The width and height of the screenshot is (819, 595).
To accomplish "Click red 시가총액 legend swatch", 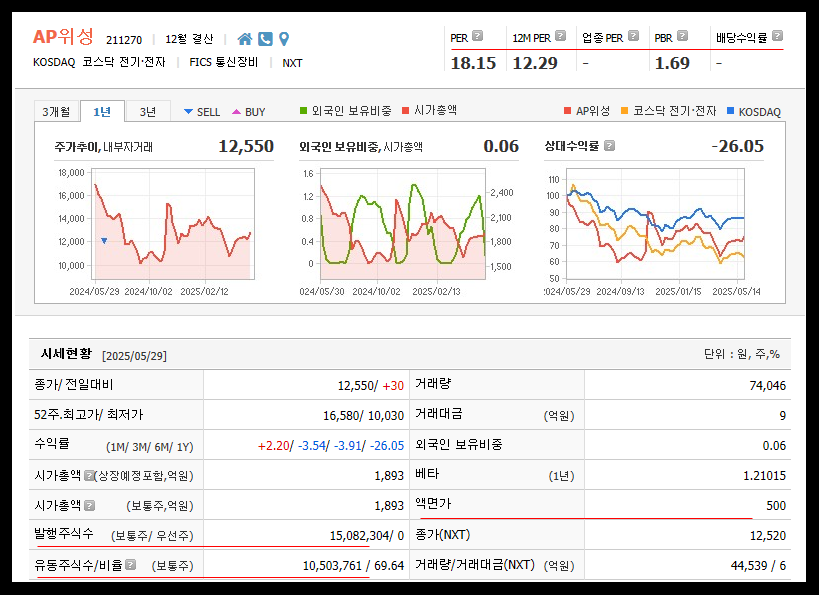I will (x=406, y=111).
